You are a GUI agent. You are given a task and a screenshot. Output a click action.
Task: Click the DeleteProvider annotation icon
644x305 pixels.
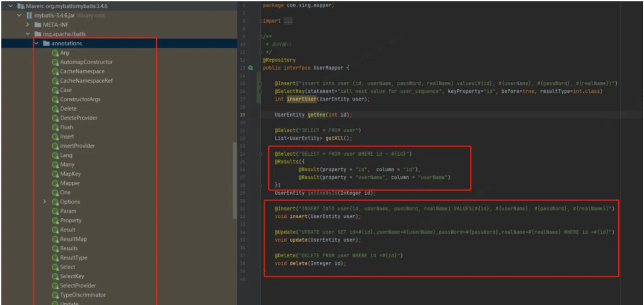tap(55, 118)
